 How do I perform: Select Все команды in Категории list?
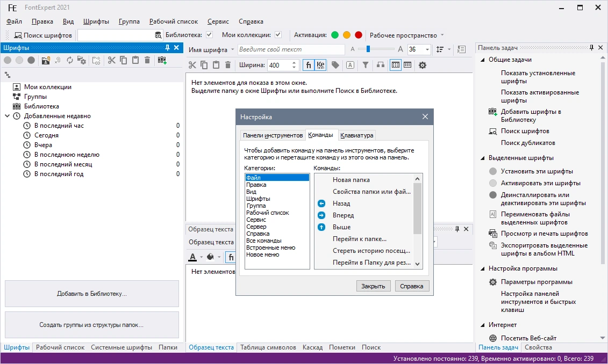[263, 241]
